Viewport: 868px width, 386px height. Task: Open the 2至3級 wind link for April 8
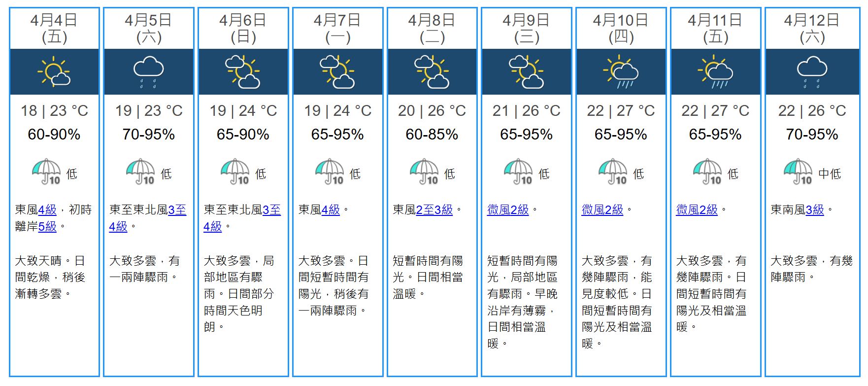[434, 210]
